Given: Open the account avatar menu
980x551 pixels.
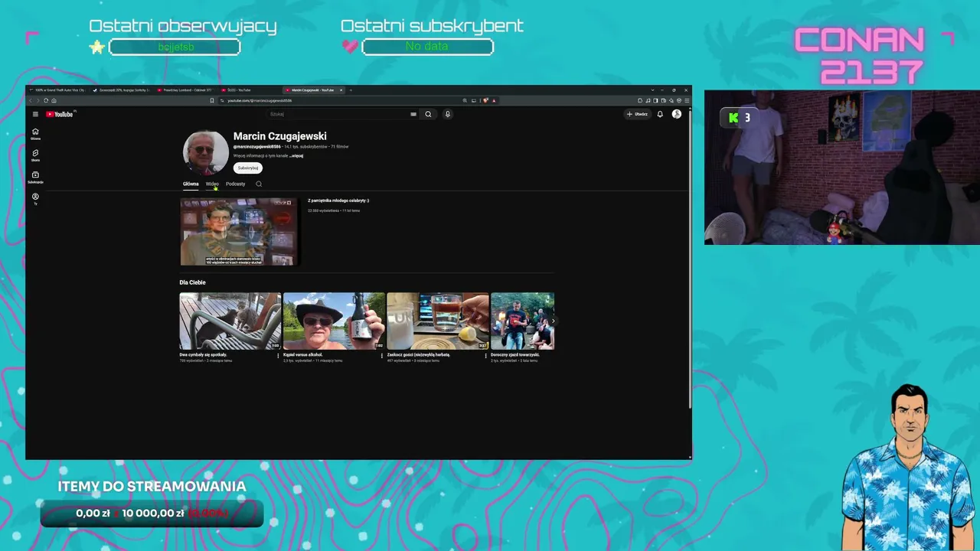Looking at the screenshot, I should pos(677,114).
